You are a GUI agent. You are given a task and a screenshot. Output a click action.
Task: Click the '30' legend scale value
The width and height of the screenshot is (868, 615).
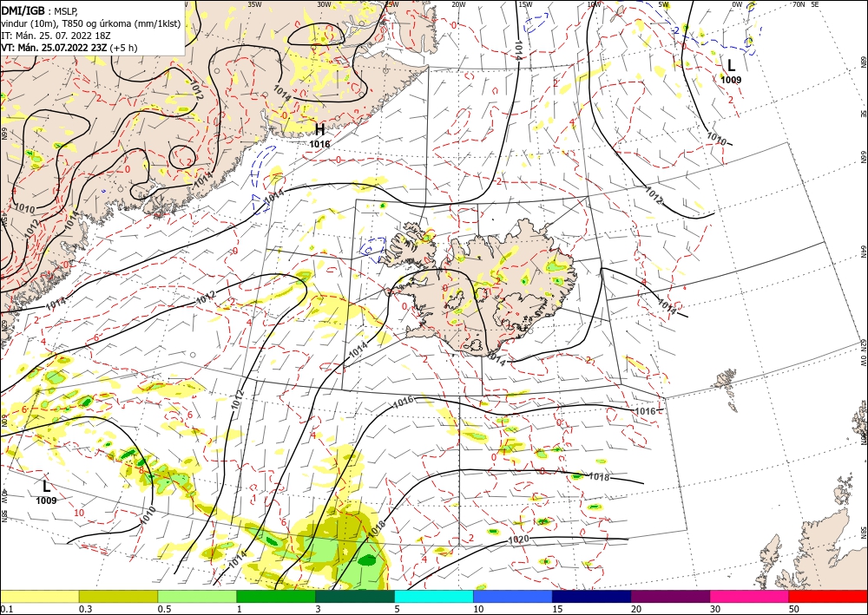click(x=715, y=609)
